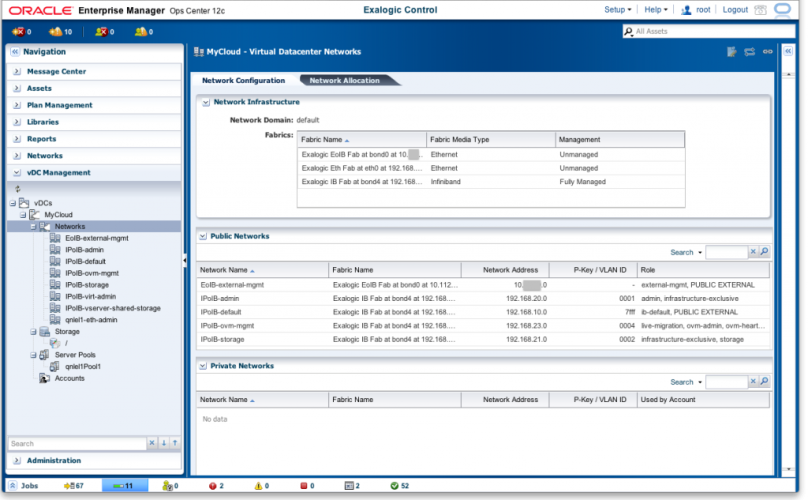The image size is (808, 500).
Task: Click the navigation search up arrow
Action: click(175, 443)
